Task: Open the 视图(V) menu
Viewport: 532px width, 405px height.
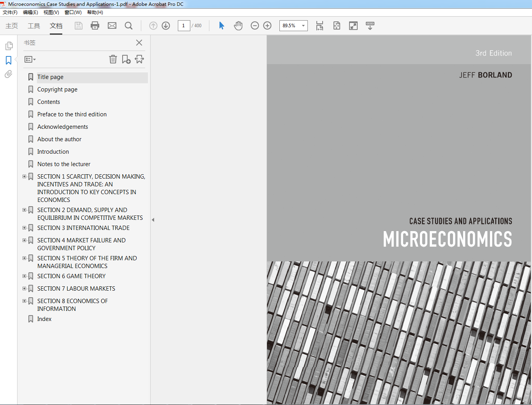Action: coord(51,12)
